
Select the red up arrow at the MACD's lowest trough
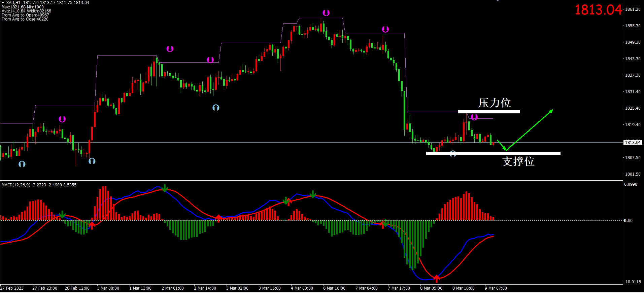(437, 279)
